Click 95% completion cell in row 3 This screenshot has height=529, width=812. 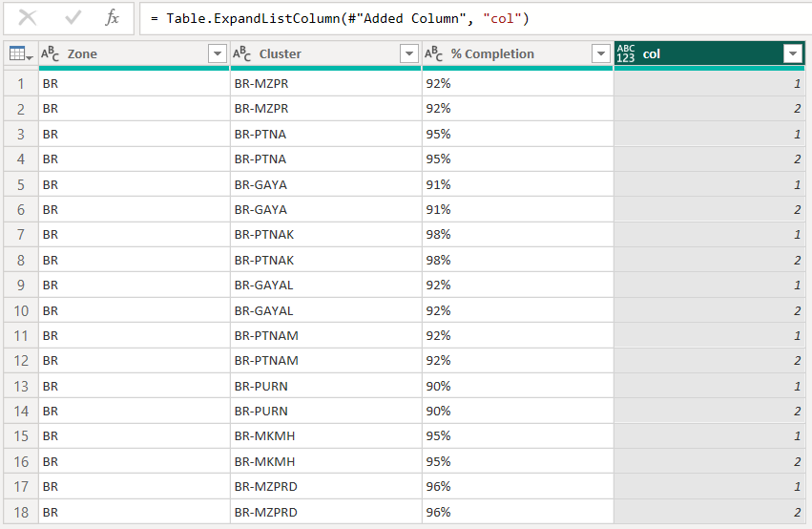point(518,134)
